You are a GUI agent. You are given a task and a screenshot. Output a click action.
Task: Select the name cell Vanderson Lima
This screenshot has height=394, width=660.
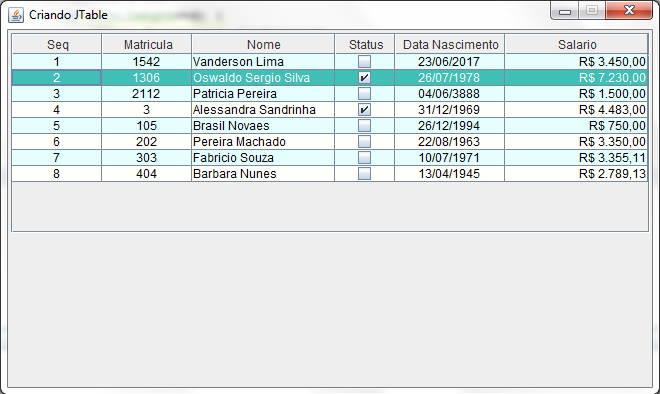(x=263, y=62)
